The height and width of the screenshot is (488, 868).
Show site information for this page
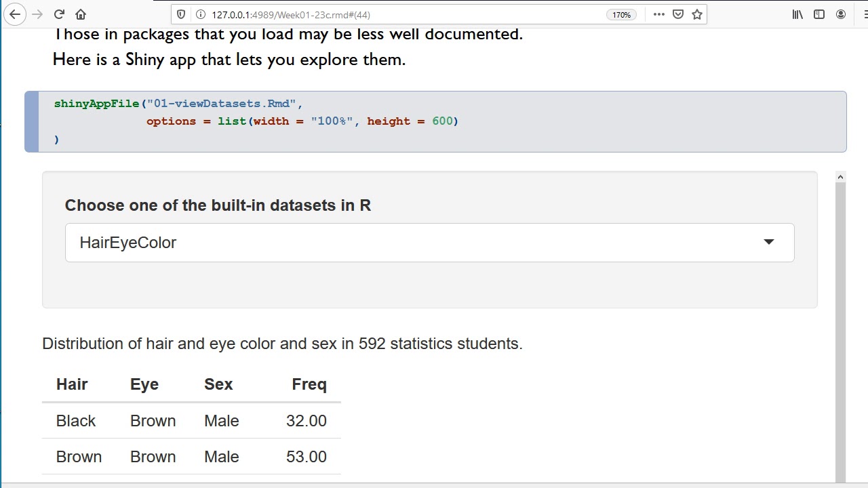200,14
